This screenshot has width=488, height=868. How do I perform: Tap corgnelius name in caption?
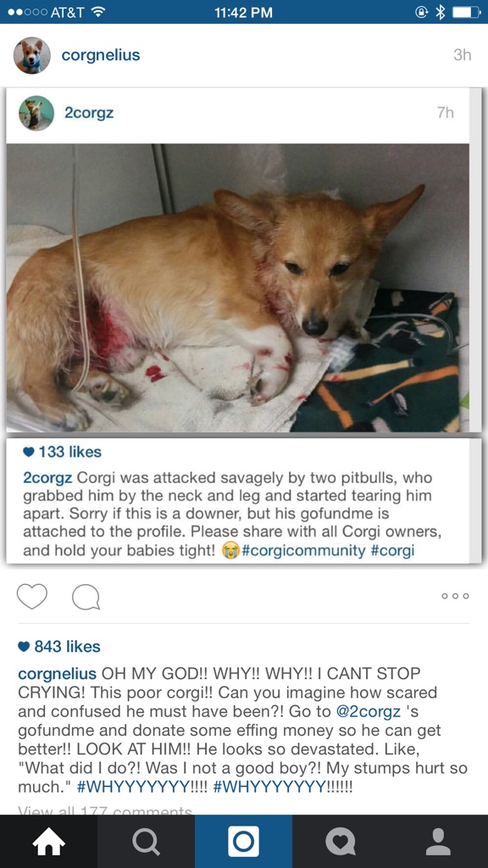58,674
